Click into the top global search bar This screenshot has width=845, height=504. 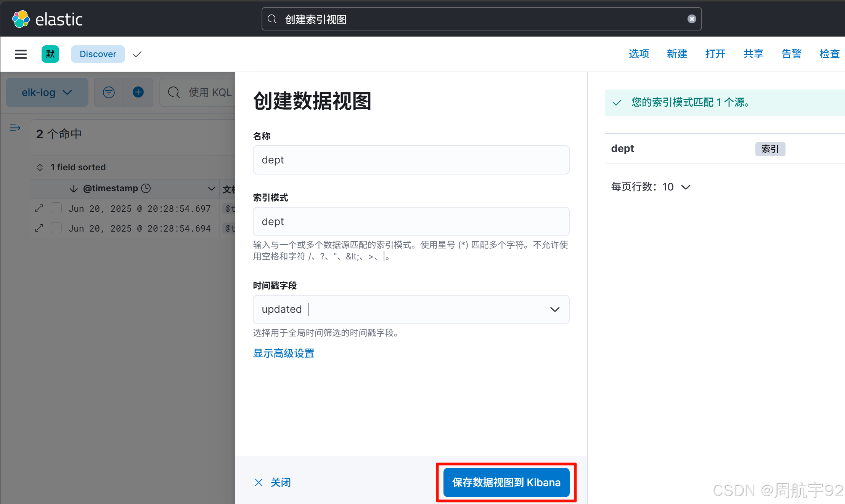coord(482,19)
